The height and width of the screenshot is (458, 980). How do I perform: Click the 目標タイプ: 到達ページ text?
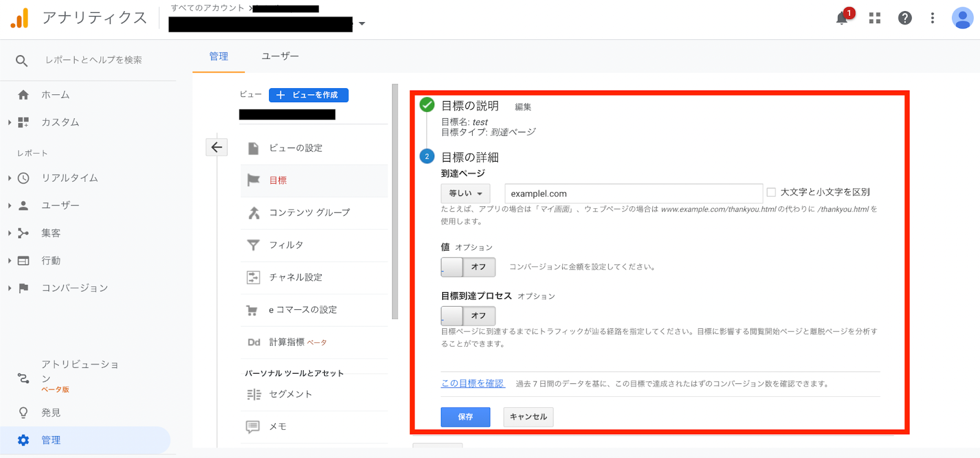pyautogui.click(x=488, y=132)
